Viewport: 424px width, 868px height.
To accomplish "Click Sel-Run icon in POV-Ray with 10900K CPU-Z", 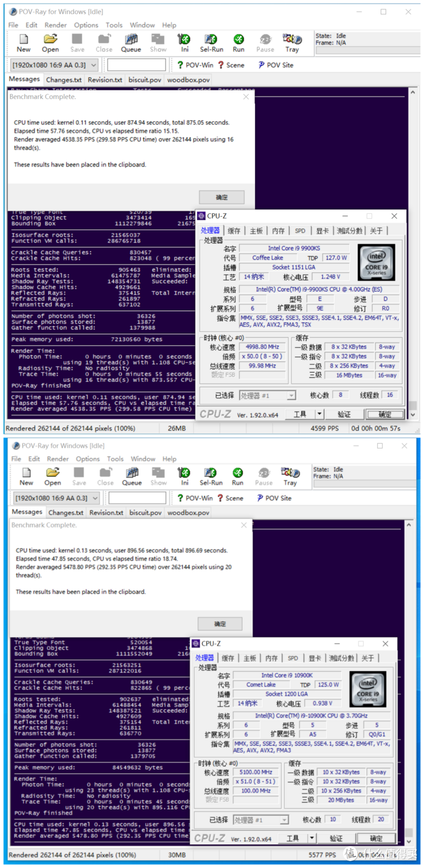I will [x=211, y=477].
